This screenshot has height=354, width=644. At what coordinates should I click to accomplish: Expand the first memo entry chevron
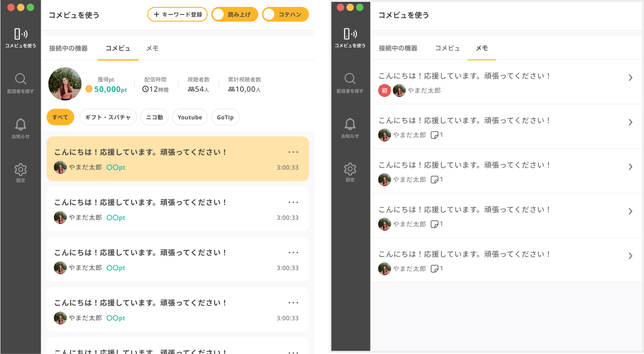pos(630,77)
